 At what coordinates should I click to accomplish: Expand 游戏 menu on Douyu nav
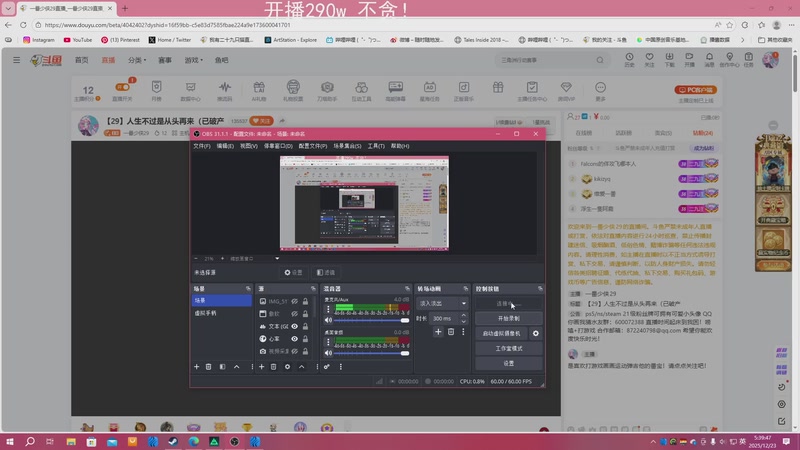pos(193,60)
